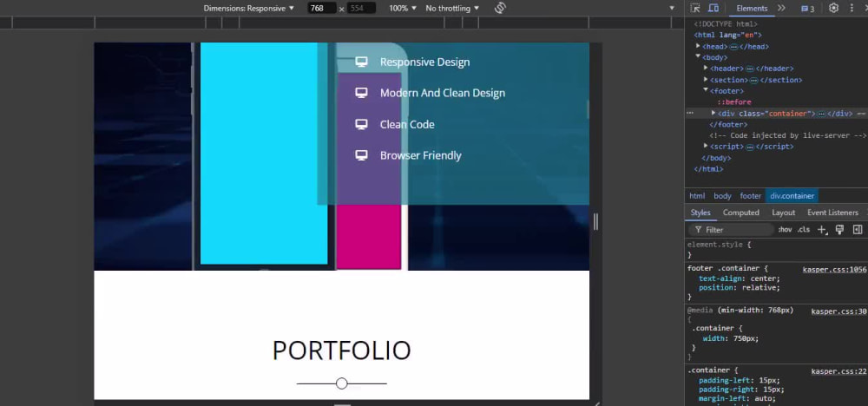868x406 pixels.
Task: Expand the header node in DOM tree
Action: pos(706,68)
